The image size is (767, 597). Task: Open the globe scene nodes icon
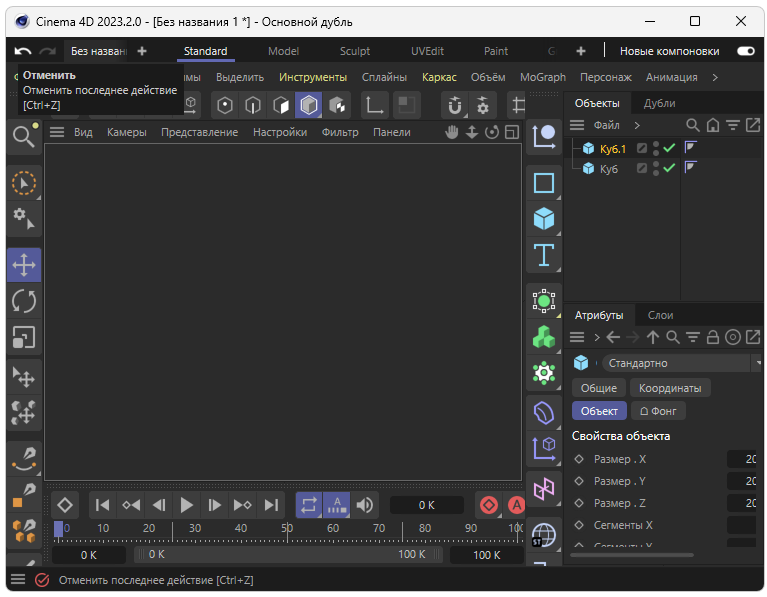(544, 535)
